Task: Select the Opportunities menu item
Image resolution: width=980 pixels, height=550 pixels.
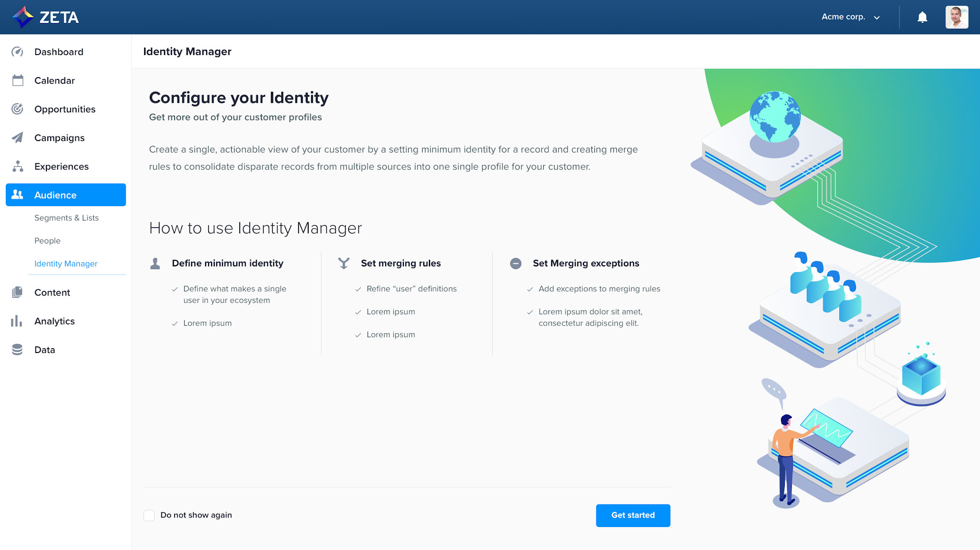Action: coord(65,109)
